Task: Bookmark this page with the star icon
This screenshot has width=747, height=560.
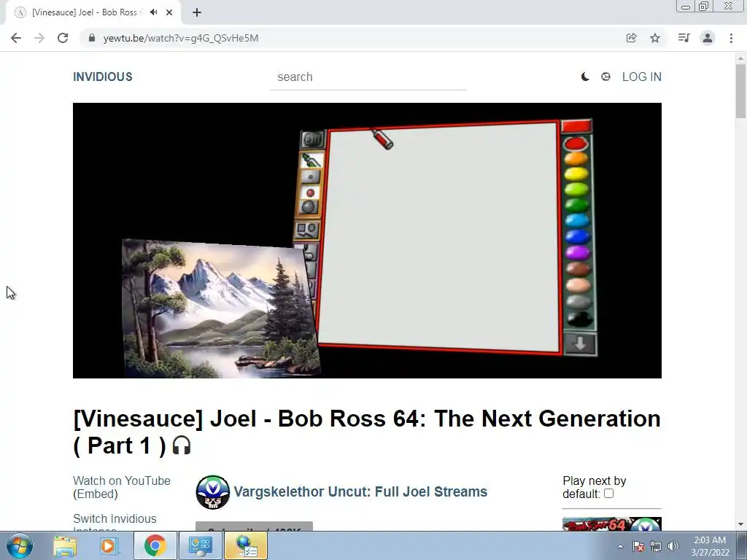Action: point(655,38)
